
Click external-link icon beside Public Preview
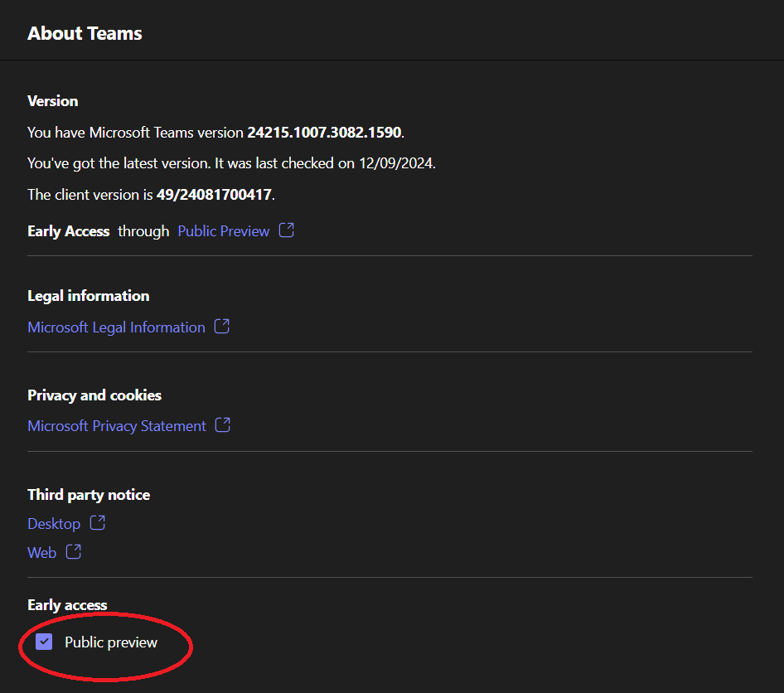click(287, 230)
